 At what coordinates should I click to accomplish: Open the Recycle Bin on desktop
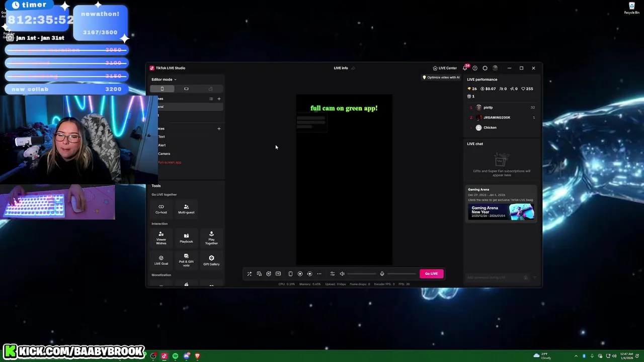[632, 9]
